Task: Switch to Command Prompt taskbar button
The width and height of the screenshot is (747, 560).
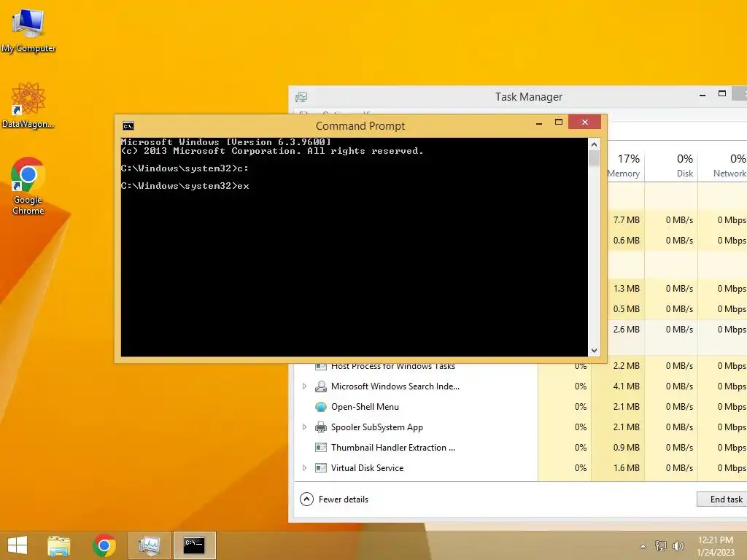Action: (194, 545)
